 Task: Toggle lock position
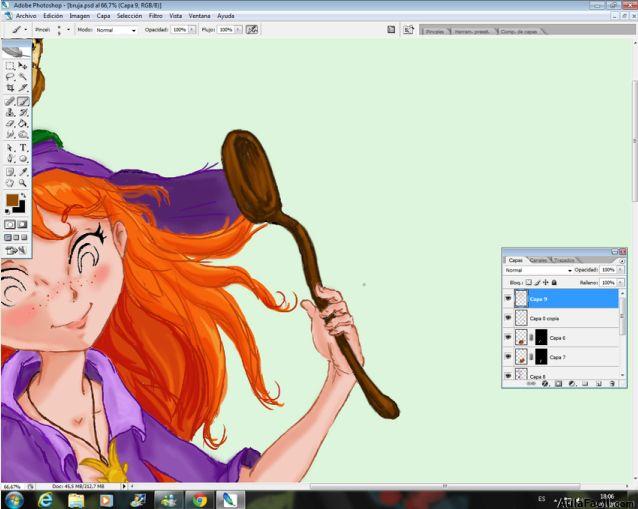(x=546, y=282)
